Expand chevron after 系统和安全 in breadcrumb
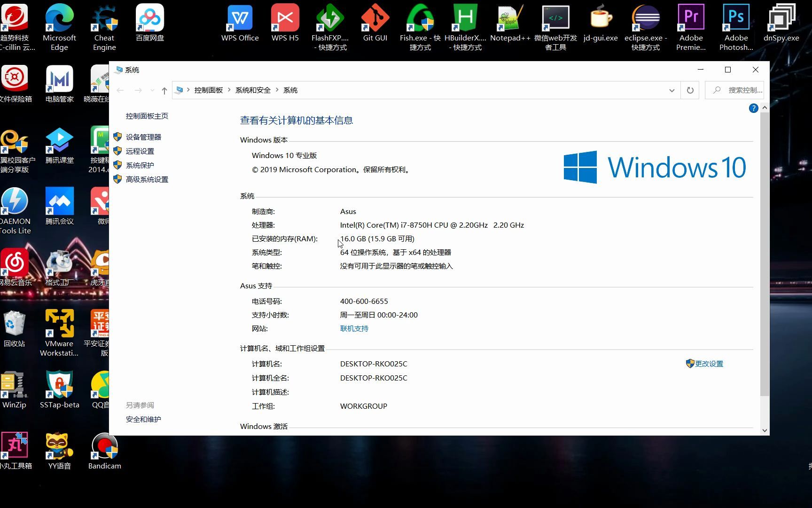 [277, 90]
